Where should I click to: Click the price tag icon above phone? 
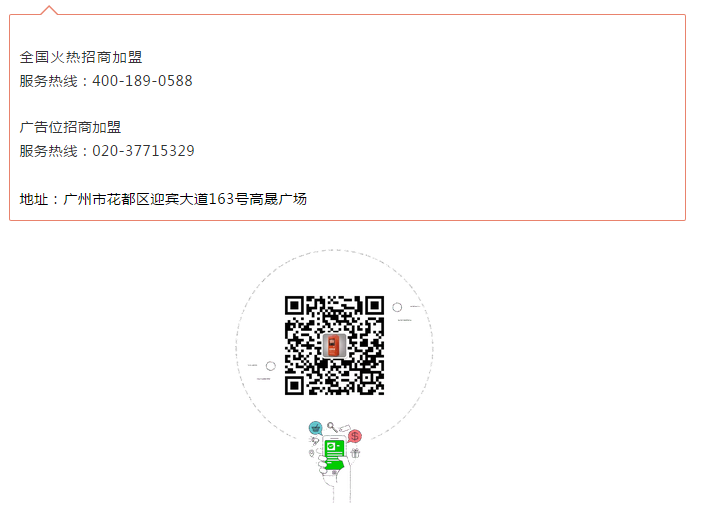[x=344, y=428]
